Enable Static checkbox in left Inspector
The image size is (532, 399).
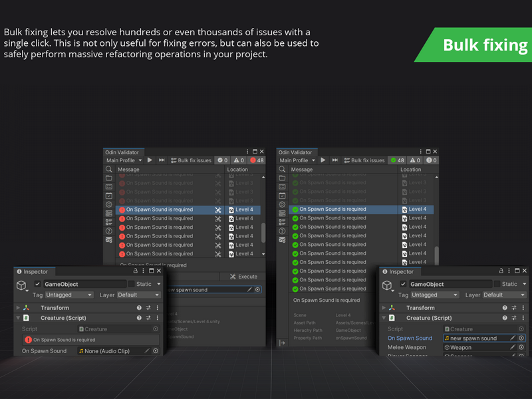[131, 284]
